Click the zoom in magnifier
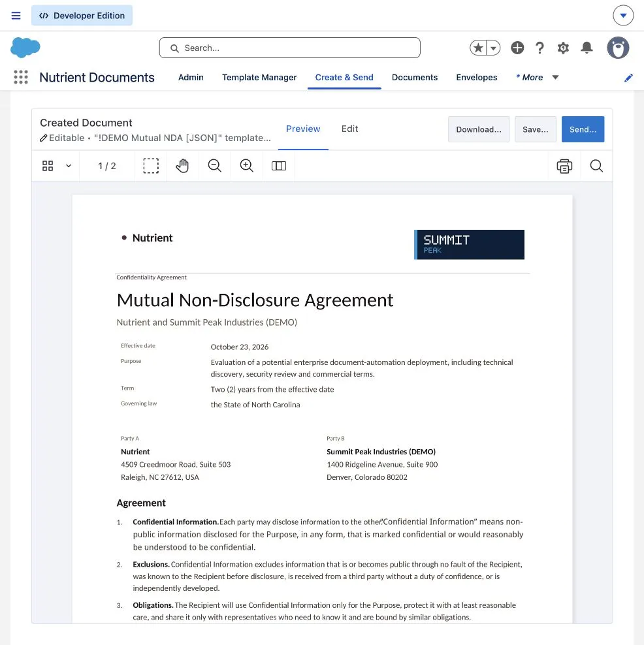This screenshot has height=645, width=644. (246, 166)
